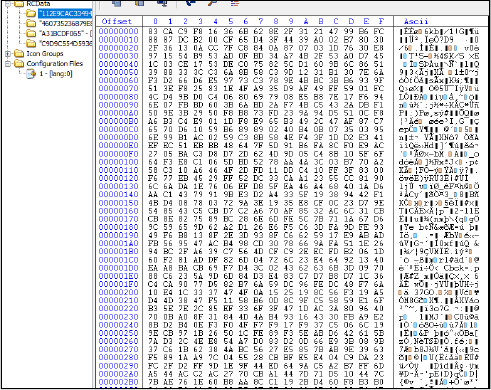Click the Offset column header
This screenshot has width=491, height=390.
click(117, 21)
